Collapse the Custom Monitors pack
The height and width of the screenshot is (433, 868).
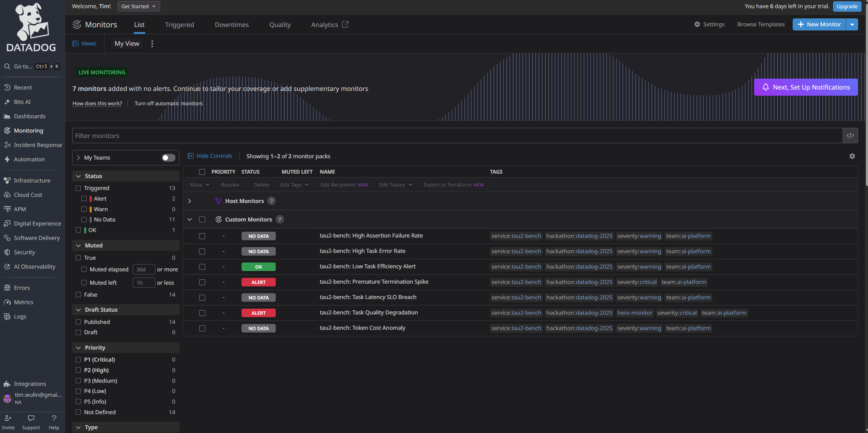coord(190,219)
